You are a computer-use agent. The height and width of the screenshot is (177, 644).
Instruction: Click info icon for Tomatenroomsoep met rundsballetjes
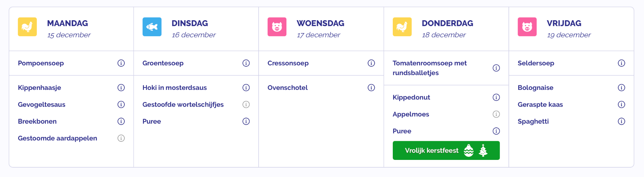click(x=496, y=68)
